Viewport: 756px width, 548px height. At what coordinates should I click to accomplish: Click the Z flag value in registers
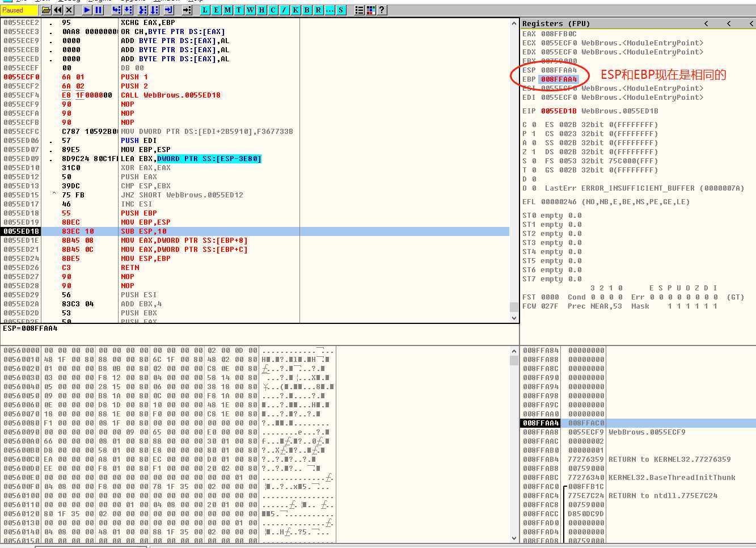534,152
